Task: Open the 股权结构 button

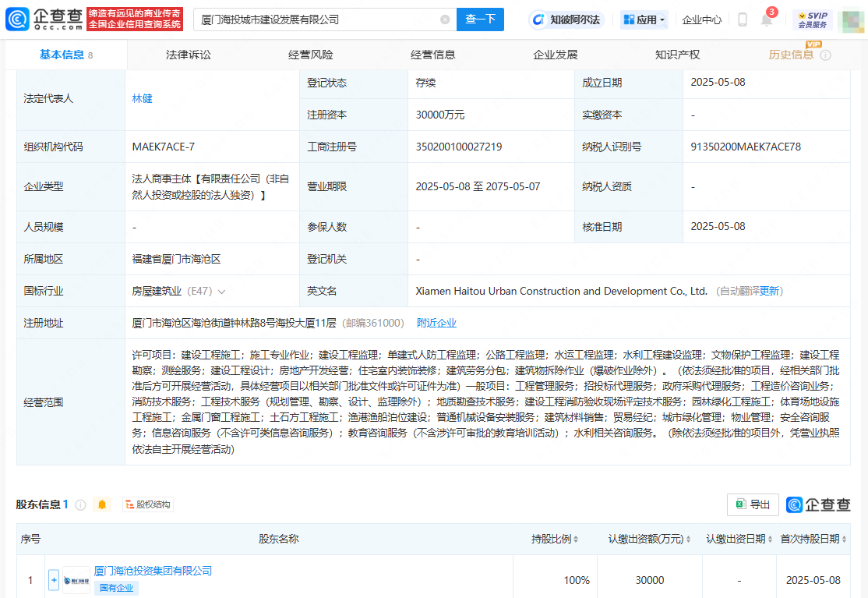Action: [148, 504]
